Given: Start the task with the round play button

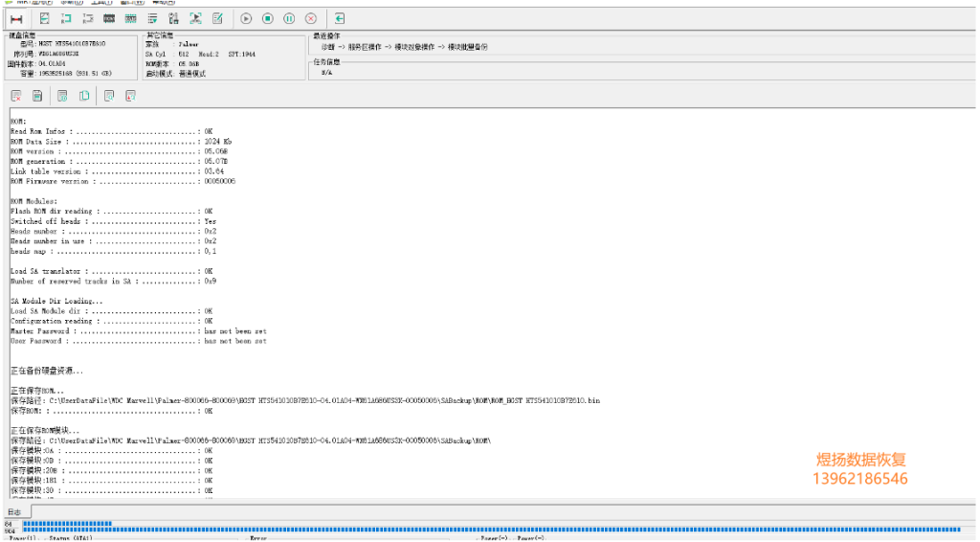Looking at the screenshot, I should tap(246, 19).
